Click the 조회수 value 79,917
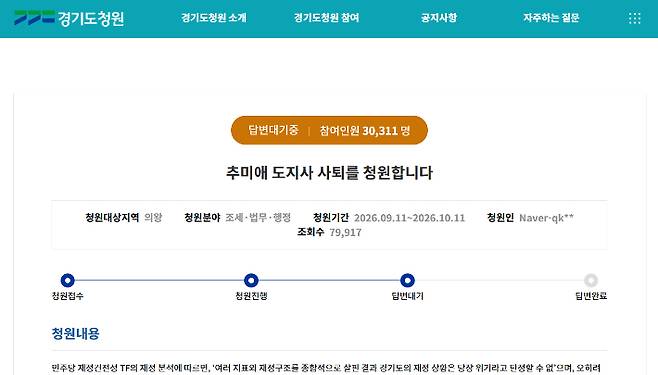 tap(345, 232)
